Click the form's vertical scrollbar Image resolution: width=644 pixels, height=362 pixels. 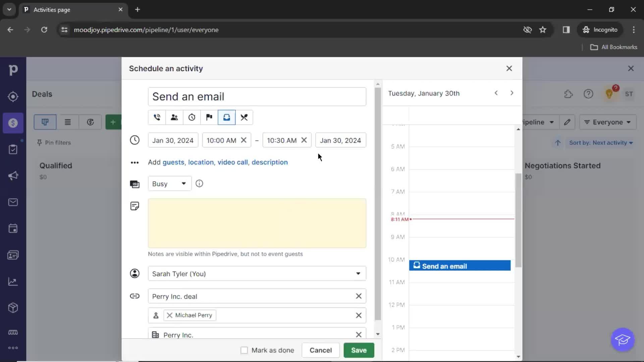(x=378, y=203)
